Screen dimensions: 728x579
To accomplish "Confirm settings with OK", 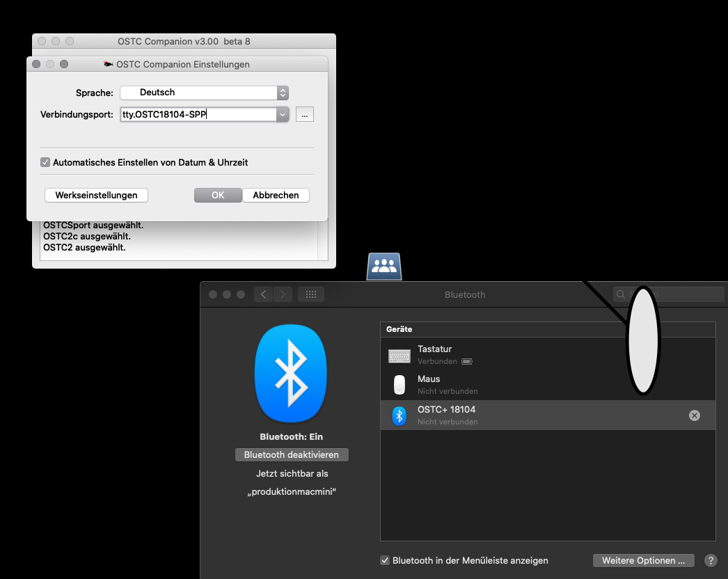I will [x=218, y=196].
